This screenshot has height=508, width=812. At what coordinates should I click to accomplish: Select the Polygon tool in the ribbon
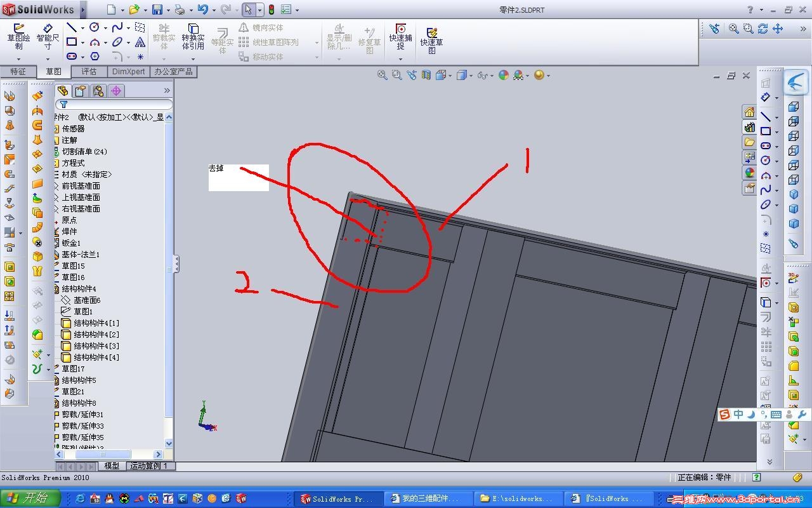point(95,57)
